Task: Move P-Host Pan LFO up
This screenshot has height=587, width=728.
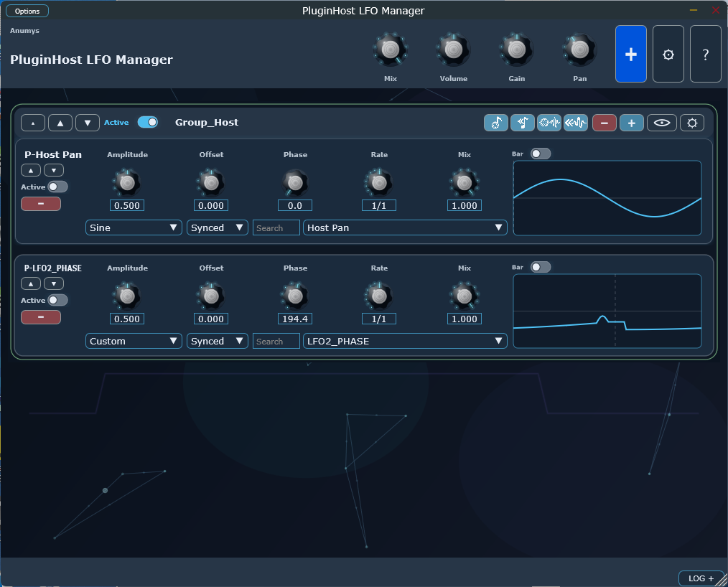Action: pyautogui.click(x=31, y=170)
